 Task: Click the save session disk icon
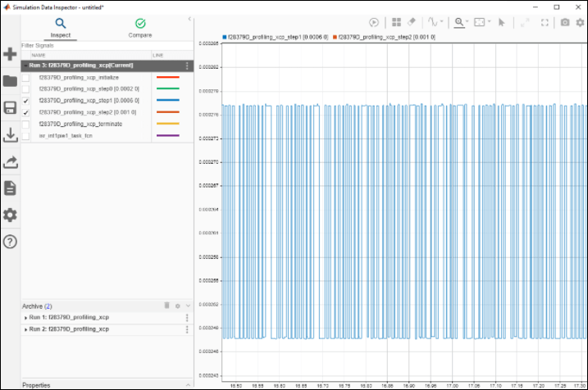(10, 108)
